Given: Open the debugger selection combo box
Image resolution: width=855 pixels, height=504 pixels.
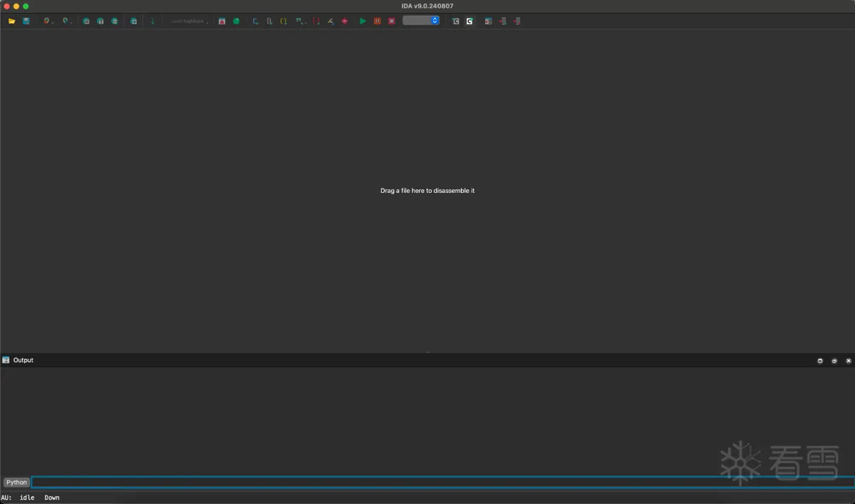Looking at the screenshot, I should [421, 21].
